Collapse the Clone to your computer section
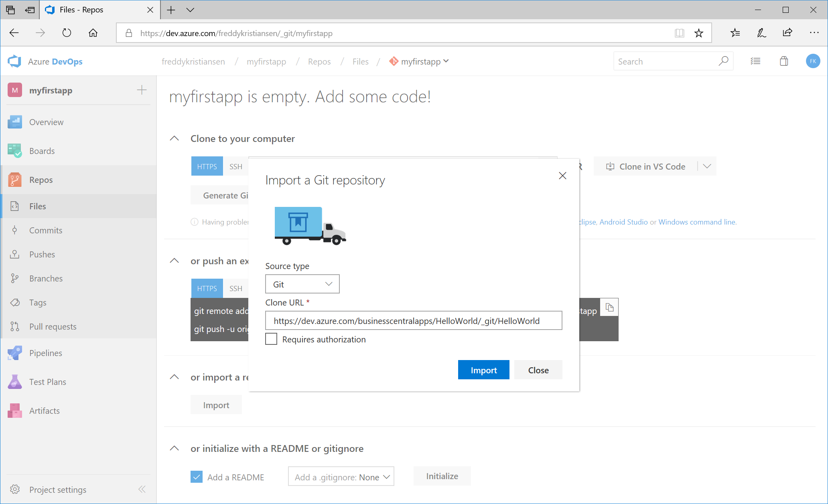The width and height of the screenshot is (828, 504). (175, 139)
